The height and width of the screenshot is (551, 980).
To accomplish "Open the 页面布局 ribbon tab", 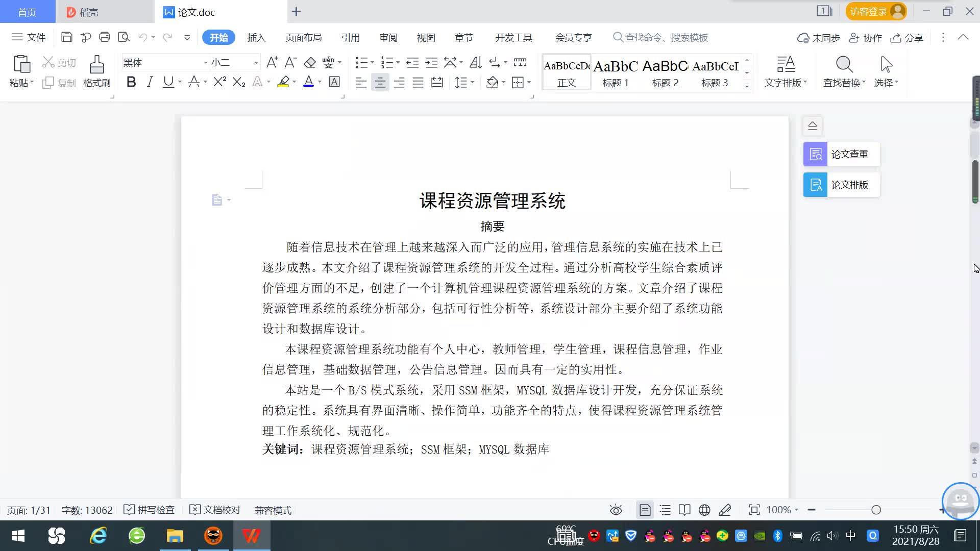I will tap(303, 38).
